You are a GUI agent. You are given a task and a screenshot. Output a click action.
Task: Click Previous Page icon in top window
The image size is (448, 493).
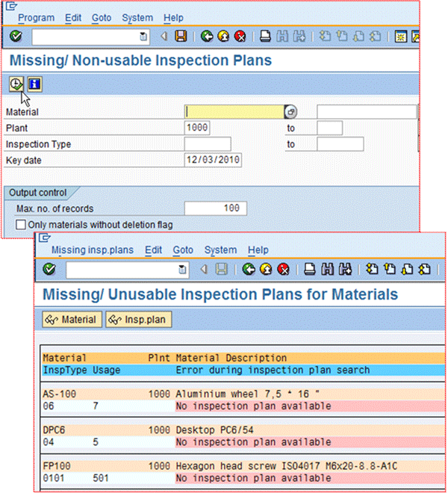(342, 36)
